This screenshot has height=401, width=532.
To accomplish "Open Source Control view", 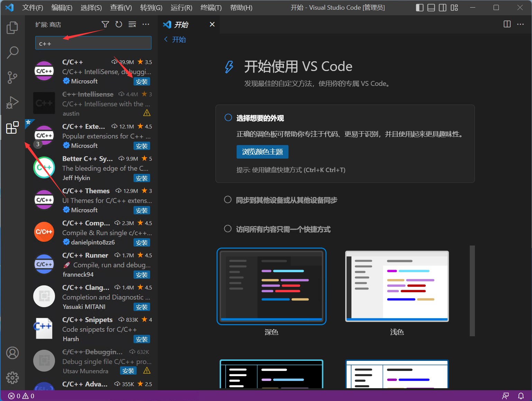I will coord(12,78).
